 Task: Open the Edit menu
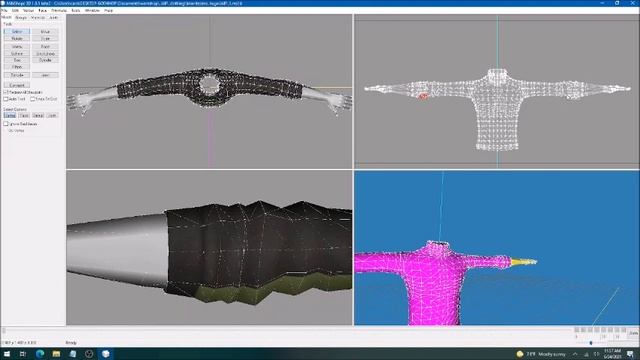[x=15, y=10]
